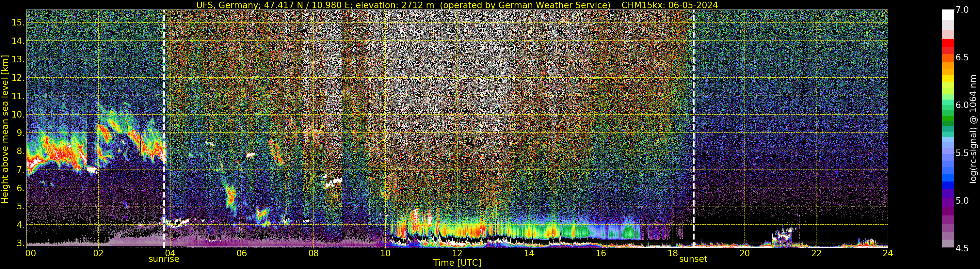980x269 pixels.
Task: Click the time axis tick "20"
Action: pyautogui.click(x=744, y=253)
